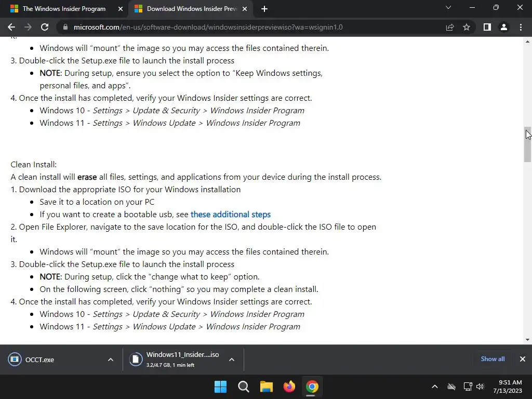The image size is (532, 399).
Task: Click the forward navigation arrow
Action: point(28,27)
